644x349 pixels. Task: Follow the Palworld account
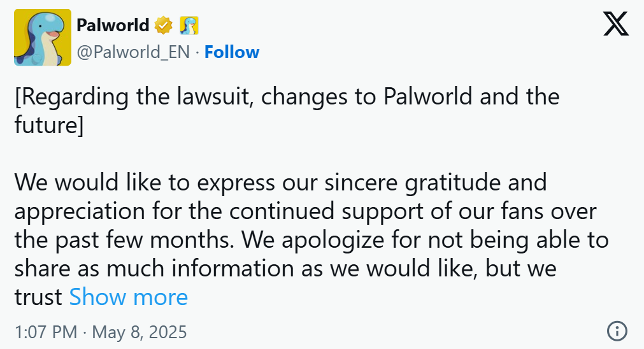tap(232, 52)
